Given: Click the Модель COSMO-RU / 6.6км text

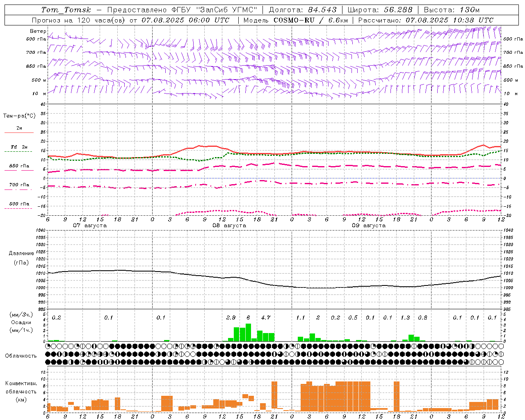Looking at the screenshot, I should click(295, 20).
